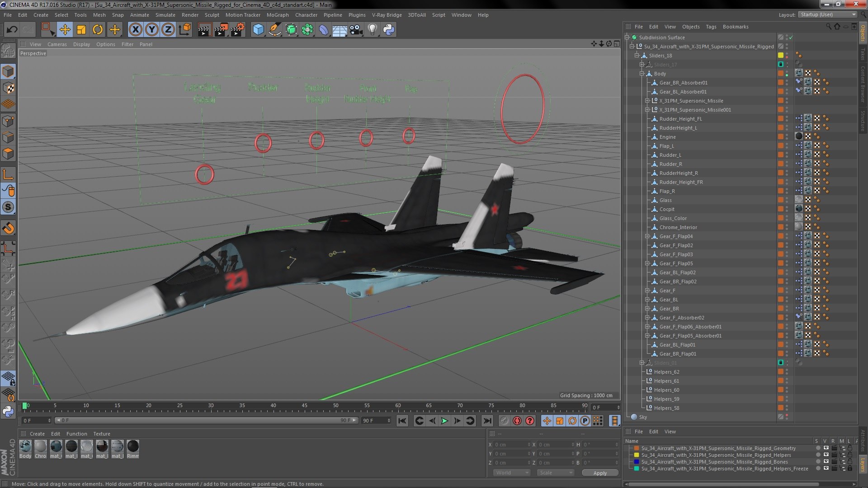Viewport: 868px width, 488px height.
Task: Open Edit Render Settings icon
Action: pyautogui.click(x=238, y=30)
